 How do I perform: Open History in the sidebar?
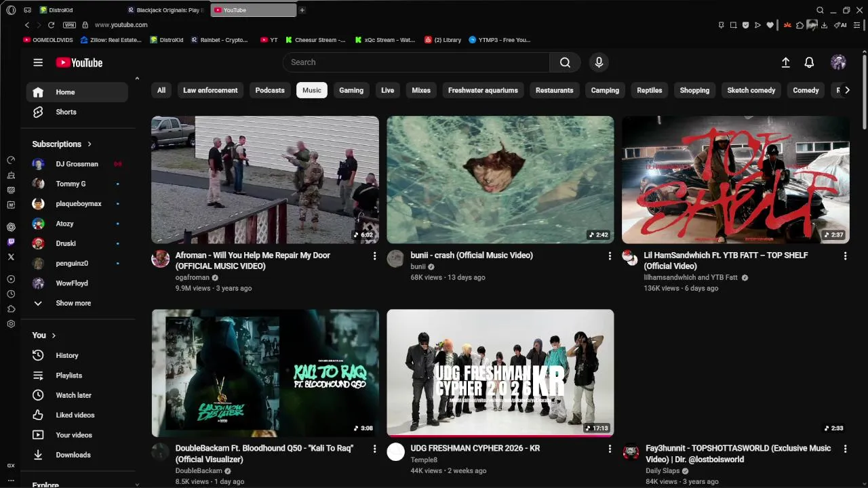pos(77,355)
